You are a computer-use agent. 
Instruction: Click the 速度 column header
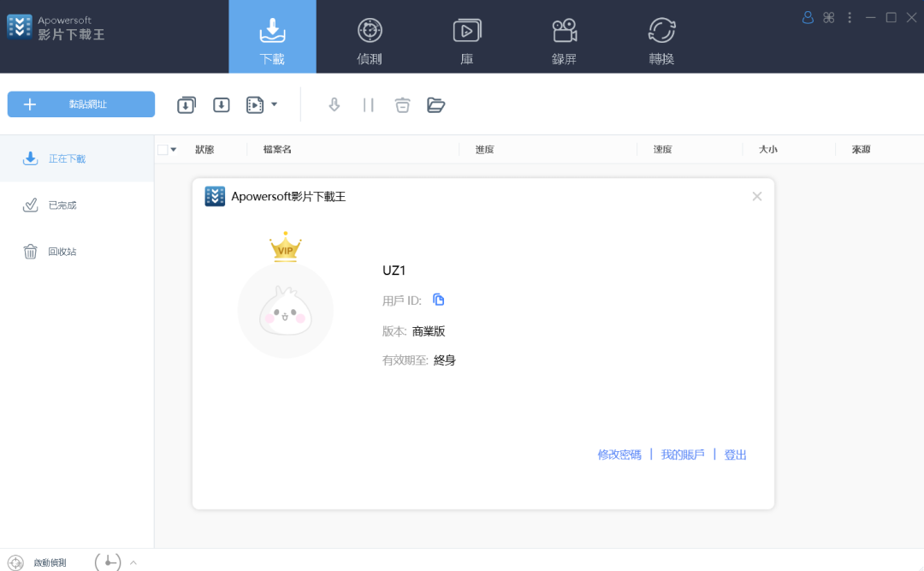pyautogui.click(x=662, y=150)
